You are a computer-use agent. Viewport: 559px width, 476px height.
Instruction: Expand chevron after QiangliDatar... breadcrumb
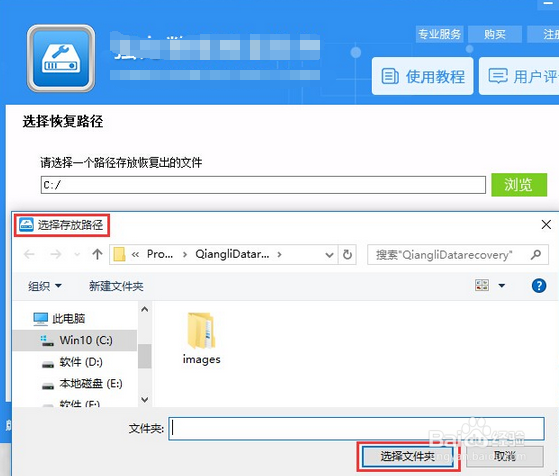point(279,255)
